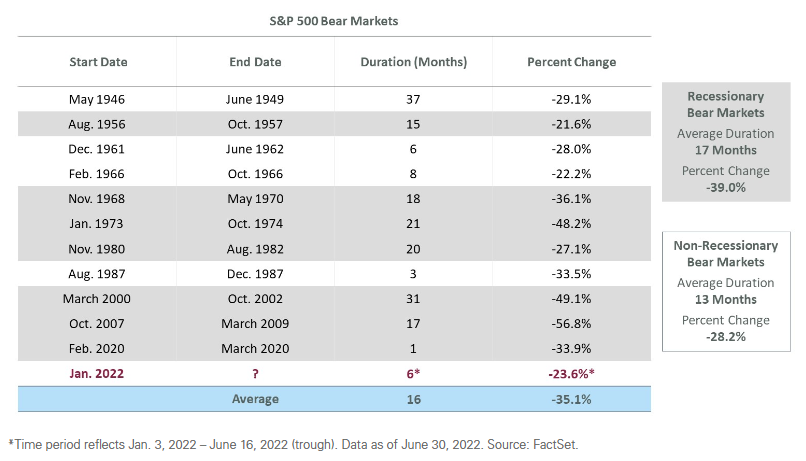Click the blue Average row label
This screenshot has height=461, width=806.
255,398
